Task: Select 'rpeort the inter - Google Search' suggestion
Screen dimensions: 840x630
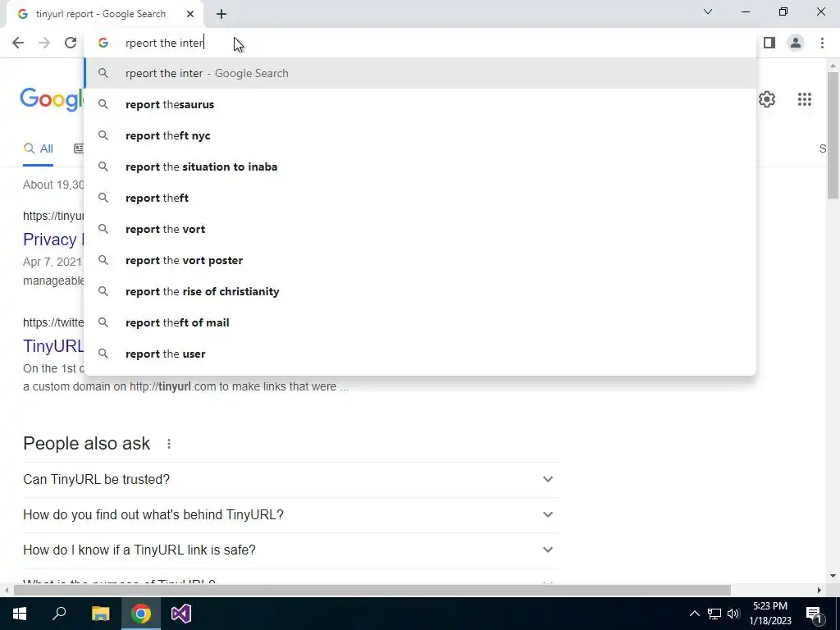Action: pyautogui.click(x=421, y=73)
